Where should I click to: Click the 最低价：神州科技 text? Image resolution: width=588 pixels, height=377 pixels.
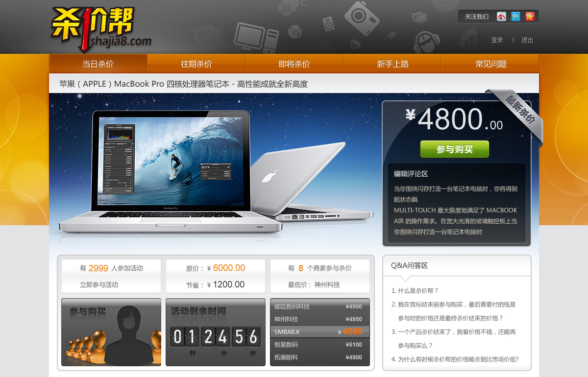[x=314, y=284]
